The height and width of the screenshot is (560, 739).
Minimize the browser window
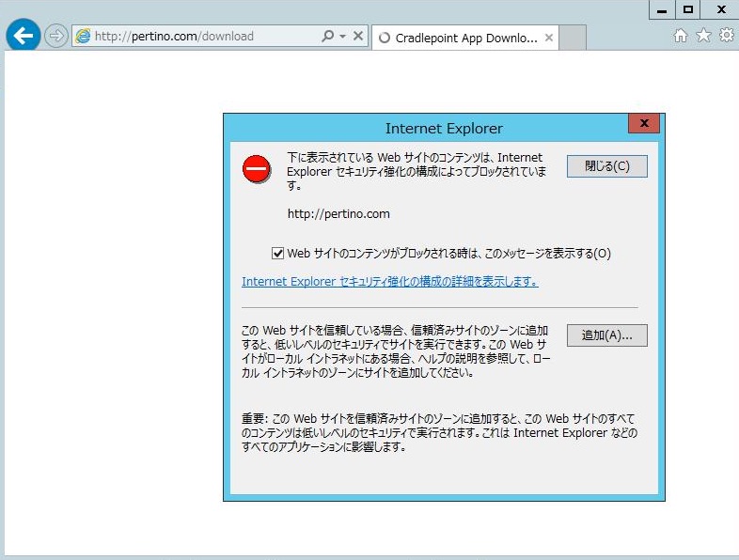(662, 9)
